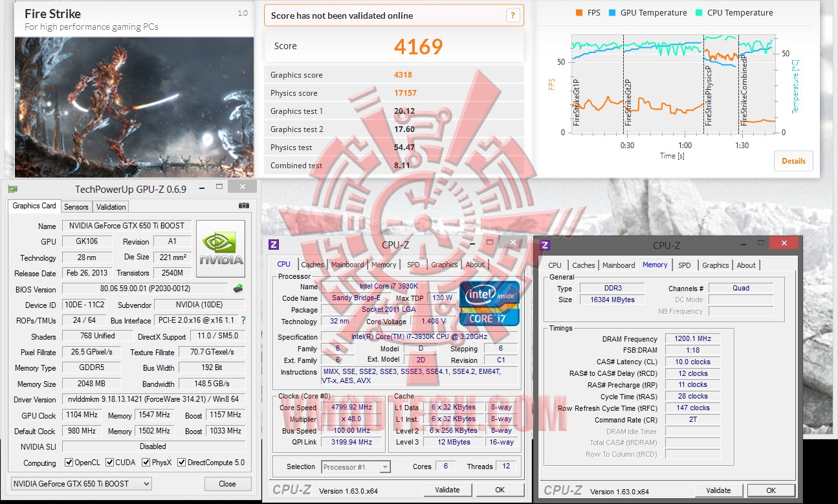
Task: Open the Processor #1 selection dropdown
Action: [355, 466]
